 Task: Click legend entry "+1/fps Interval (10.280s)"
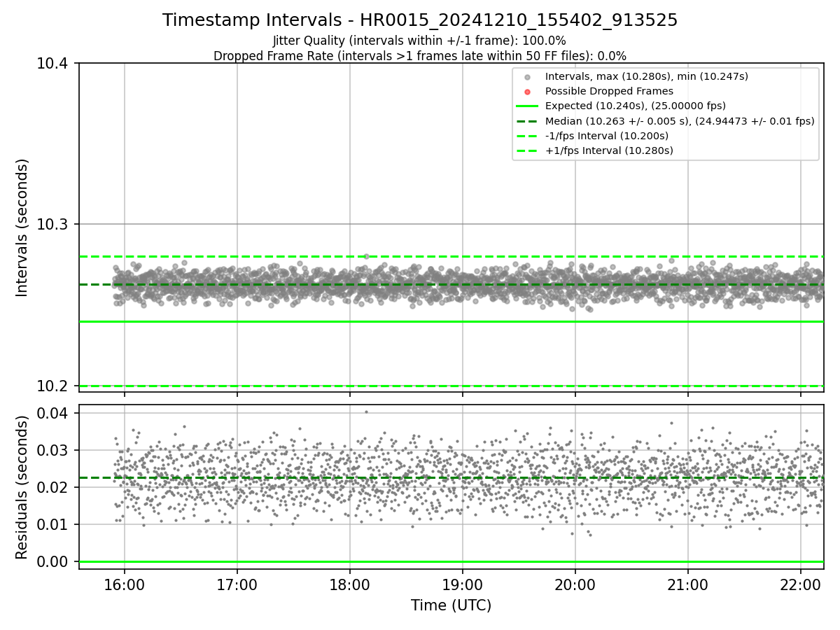(609, 150)
